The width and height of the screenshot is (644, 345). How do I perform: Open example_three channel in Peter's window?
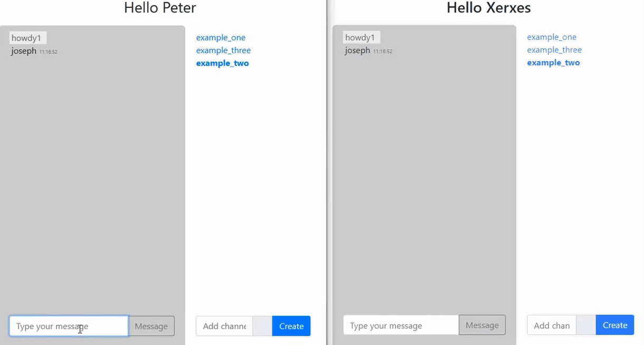pyautogui.click(x=223, y=50)
